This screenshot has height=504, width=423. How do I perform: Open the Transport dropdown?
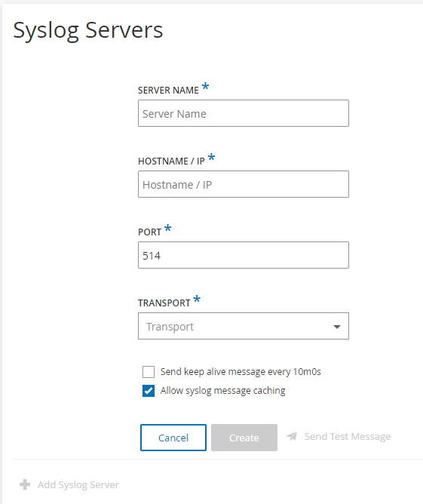pos(244,326)
